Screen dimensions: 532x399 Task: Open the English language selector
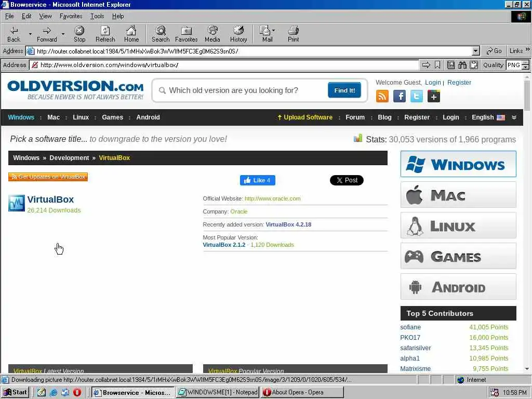(488, 117)
